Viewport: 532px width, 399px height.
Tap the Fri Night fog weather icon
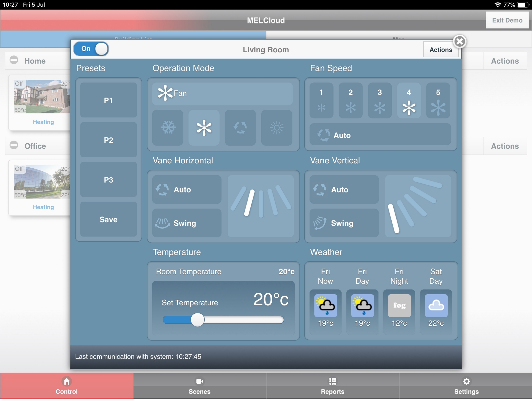399,305
